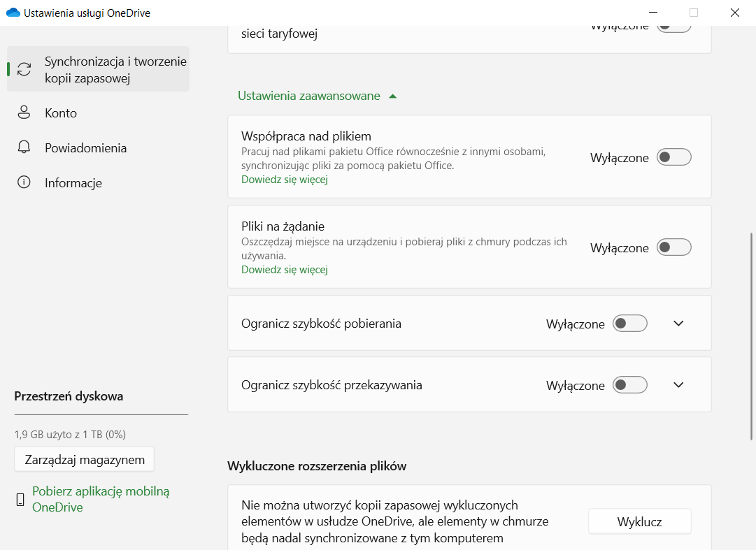
Task: Enable Pliki na żądanie switch
Action: [x=674, y=247]
